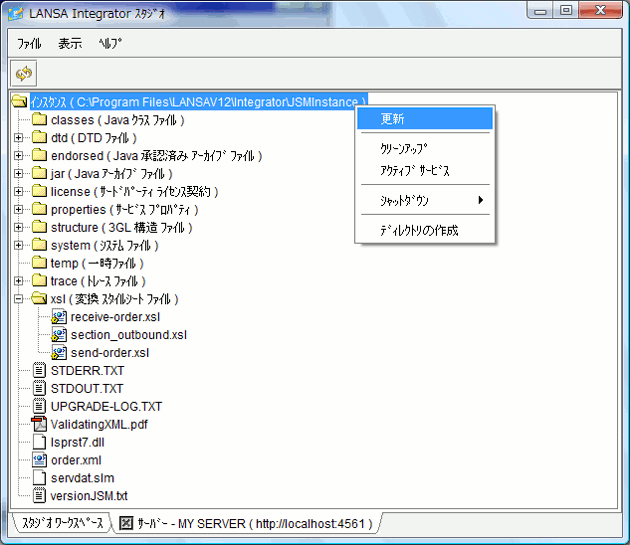Maximize the LANSA Integrator window
Image resolution: width=630 pixels, height=545 pixels.
[566, 11]
